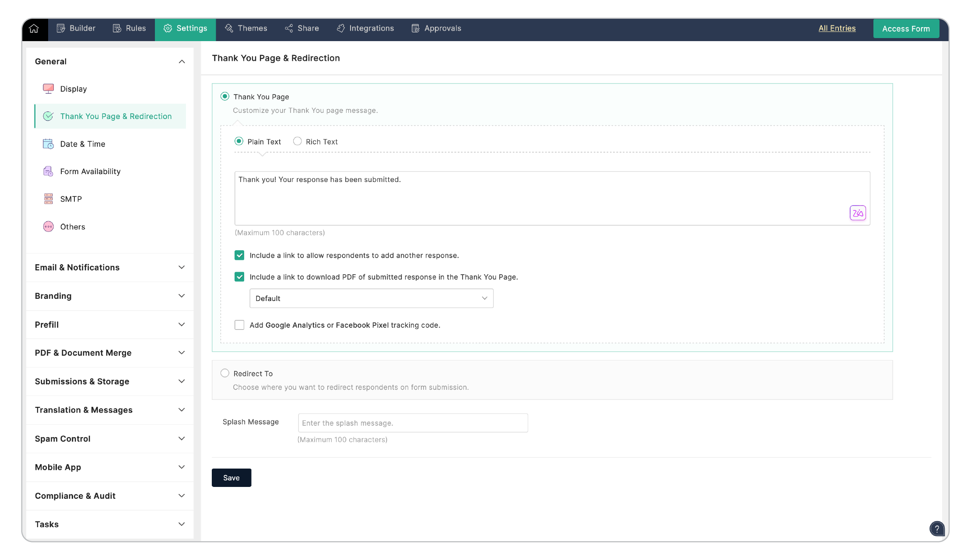Open the Default PDF template dropdown
This screenshot has width=971, height=560.
click(x=371, y=298)
